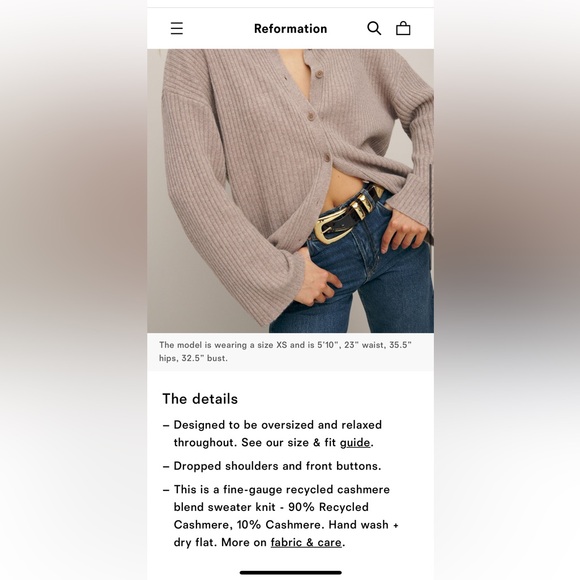Screen dimensions: 580x580
Task: Open the hamburger navigation menu
Action: (x=177, y=28)
